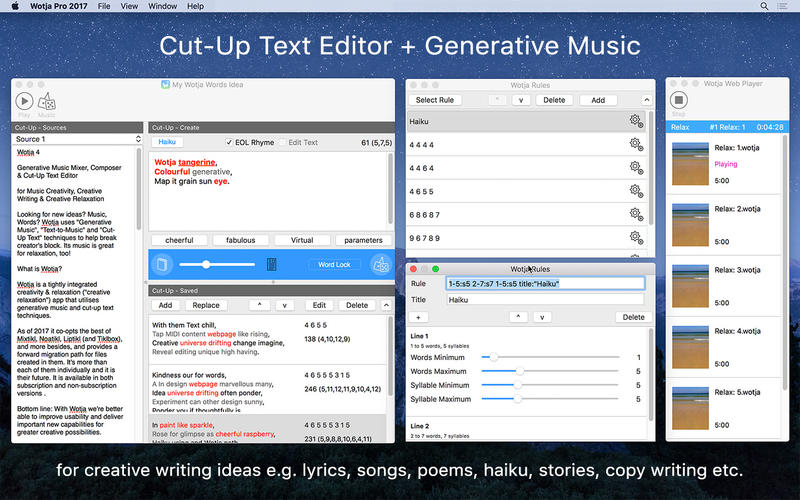Screen dimensions: 800x500
Task: Open the gear settings for 4 6 5 5 rule
Action: click(x=636, y=191)
